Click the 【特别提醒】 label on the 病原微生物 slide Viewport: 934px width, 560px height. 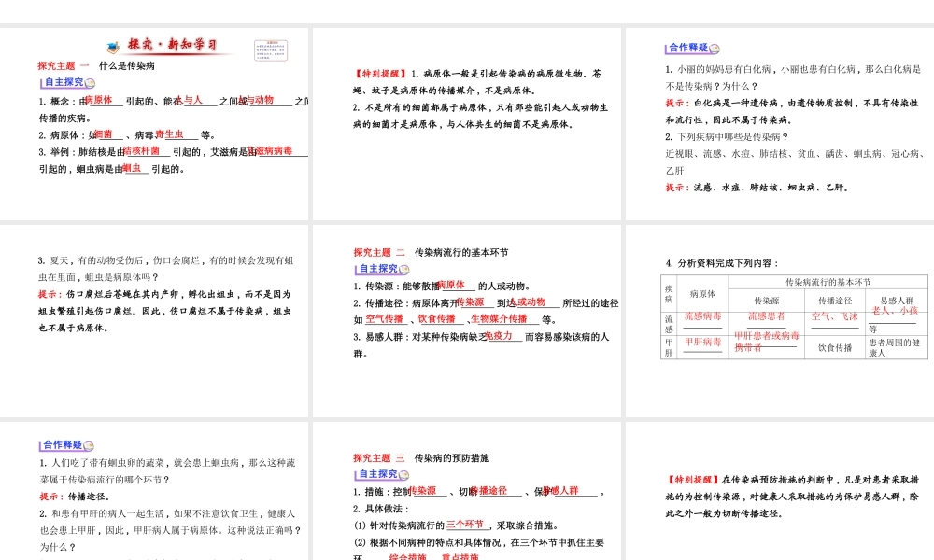click(x=381, y=74)
